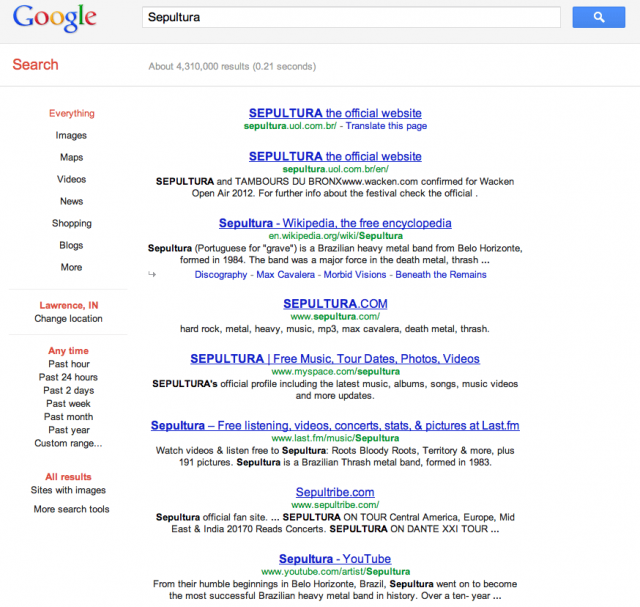Select the Everything filter

coord(72,113)
